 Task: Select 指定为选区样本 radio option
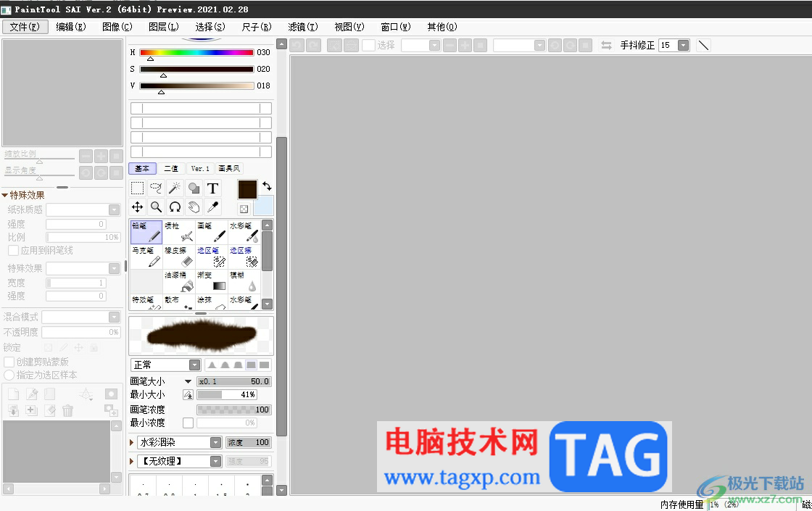coord(9,375)
